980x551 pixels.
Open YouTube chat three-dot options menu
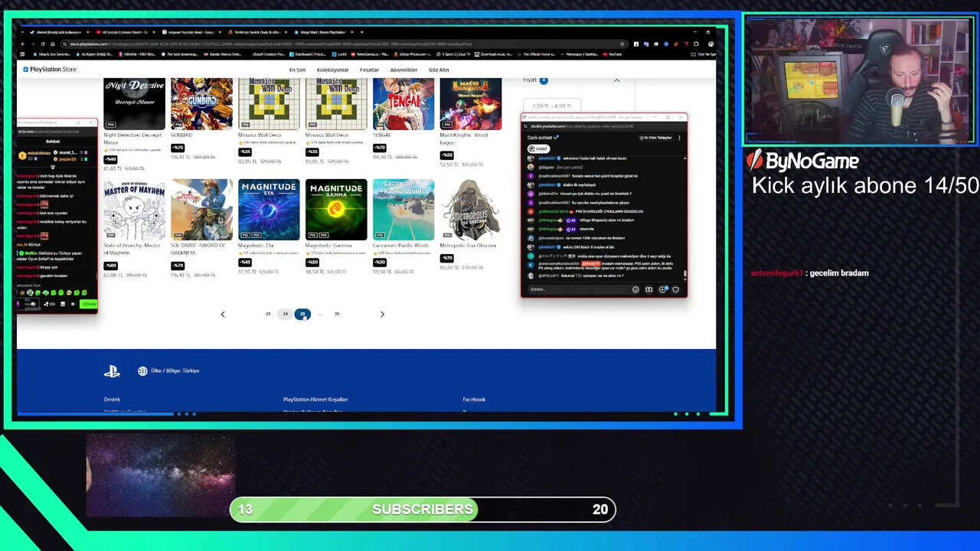pos(679,138)
